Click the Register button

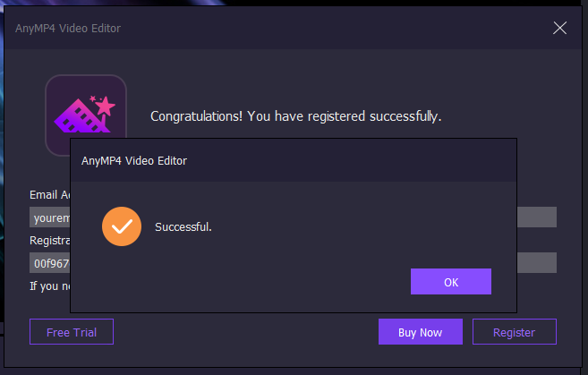pyautogui.click(x=515, y=332)
